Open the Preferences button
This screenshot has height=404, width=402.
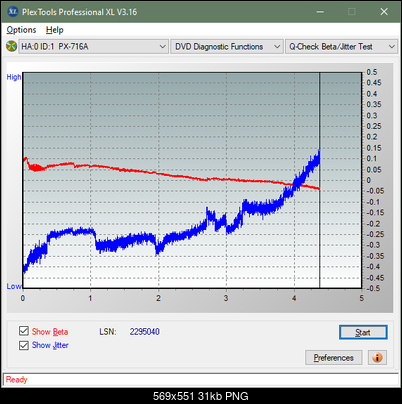pyautogui.click(x=333, y=358)
